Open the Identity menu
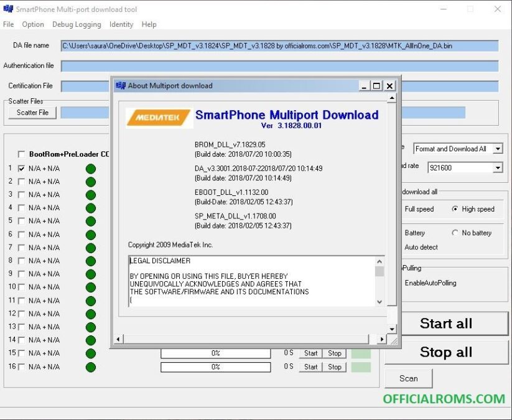Image resolution: width=512 pixels, height=420 pixels. coord(121,24)
